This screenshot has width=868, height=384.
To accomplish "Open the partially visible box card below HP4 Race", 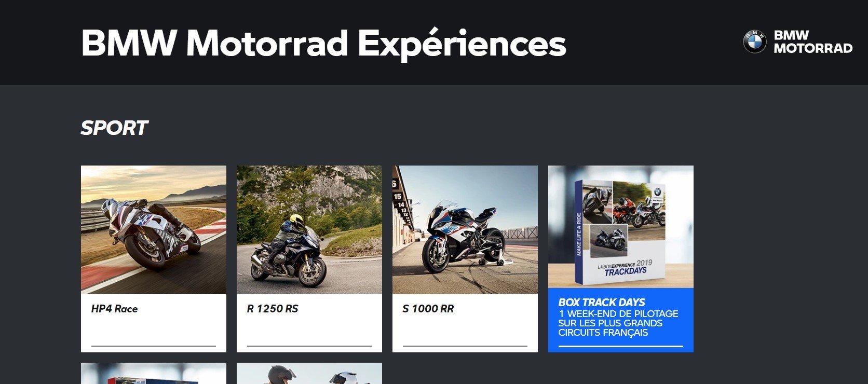I will tap(154, 374).
